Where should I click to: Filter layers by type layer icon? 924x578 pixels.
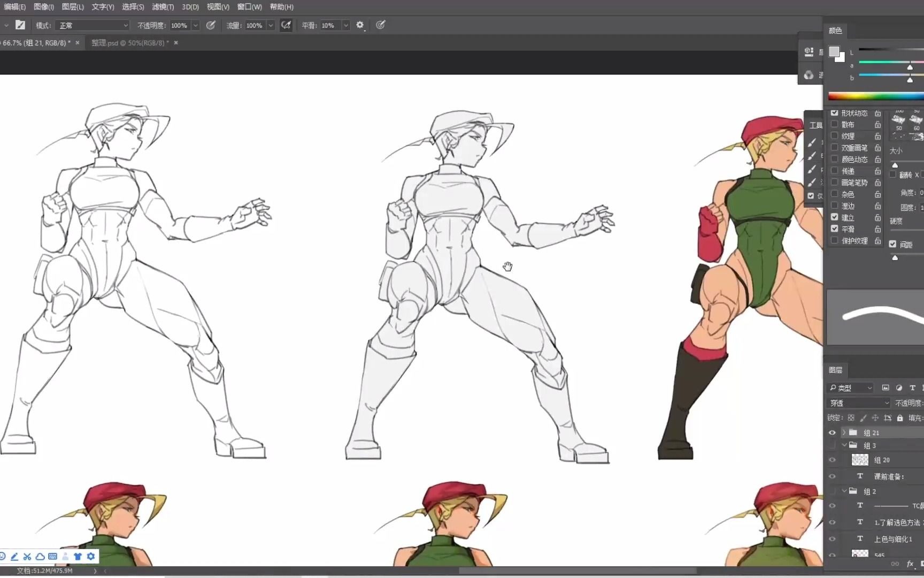pos(913,387)
